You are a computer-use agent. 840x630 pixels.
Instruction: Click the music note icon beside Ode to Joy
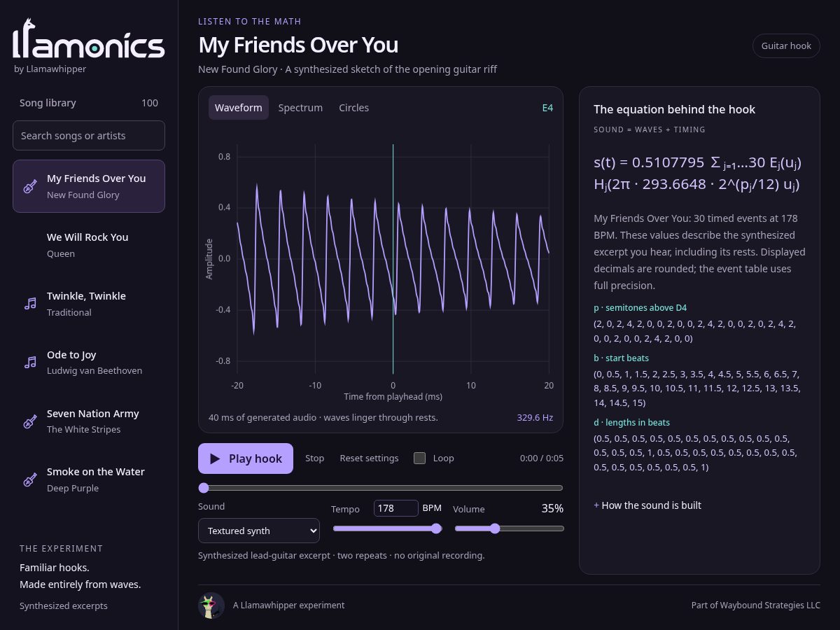pos(30,363)
